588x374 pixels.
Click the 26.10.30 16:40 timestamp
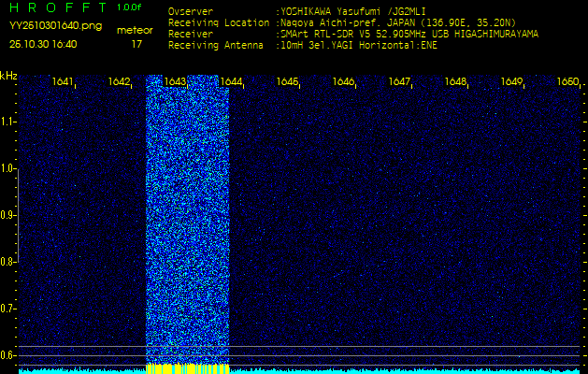click(43, 44)
